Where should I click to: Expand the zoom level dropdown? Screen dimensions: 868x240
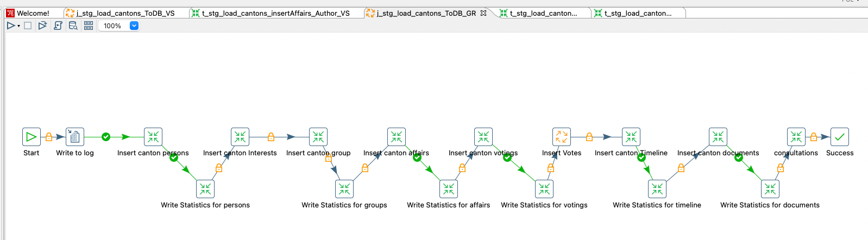(x=134, y=26)
